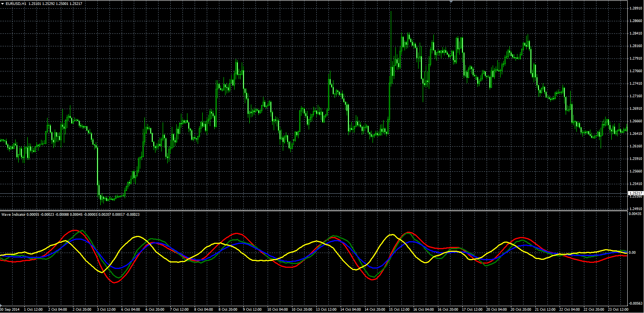
Task: Click the 1.28910 price scale label
Action: (636, 8)
